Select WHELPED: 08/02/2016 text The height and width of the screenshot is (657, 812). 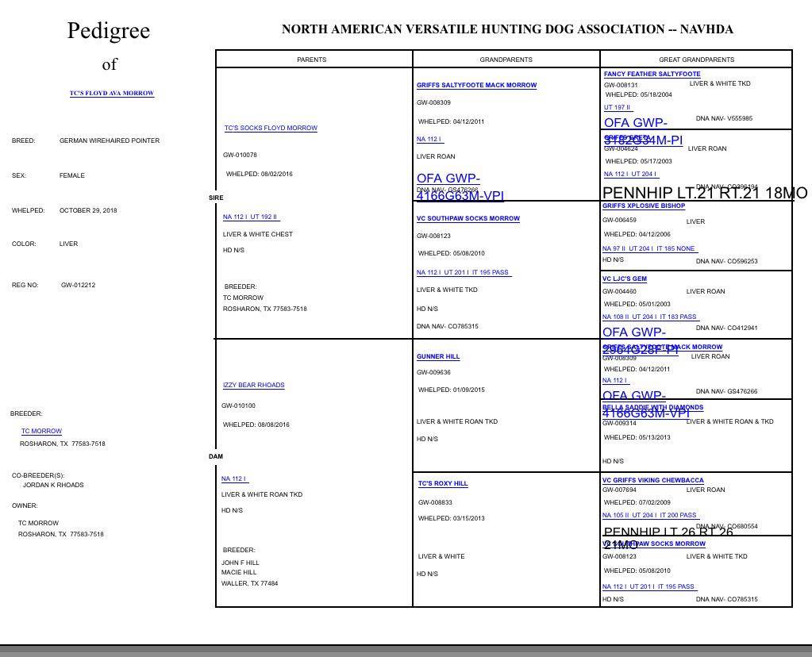[x=259, y=174]
